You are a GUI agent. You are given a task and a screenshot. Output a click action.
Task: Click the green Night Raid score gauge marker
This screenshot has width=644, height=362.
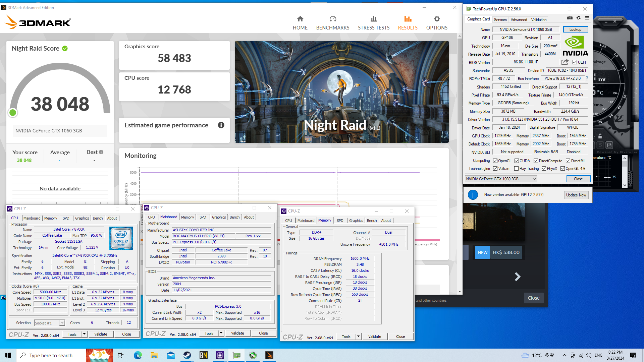(x=13, y=113)
